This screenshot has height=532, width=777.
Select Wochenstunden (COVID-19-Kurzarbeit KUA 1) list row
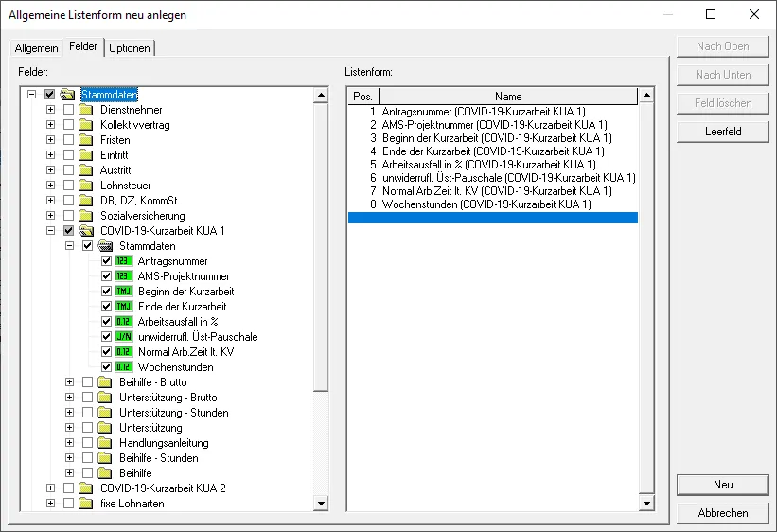point(492,204)
